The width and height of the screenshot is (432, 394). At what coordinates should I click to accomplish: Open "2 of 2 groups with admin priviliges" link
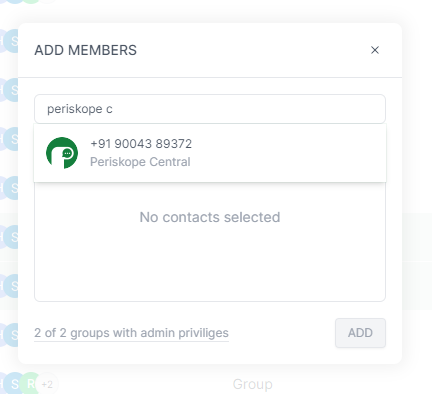(x=131, y=333)
